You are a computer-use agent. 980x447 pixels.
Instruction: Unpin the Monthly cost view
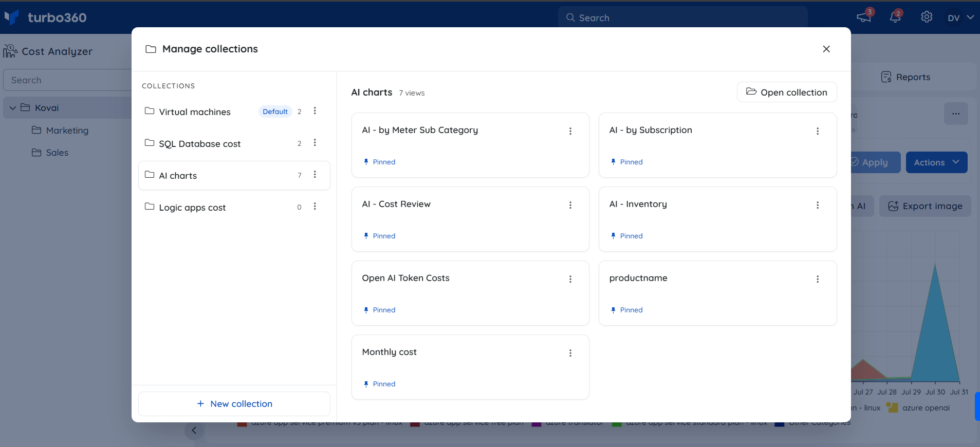pos(379,384)
